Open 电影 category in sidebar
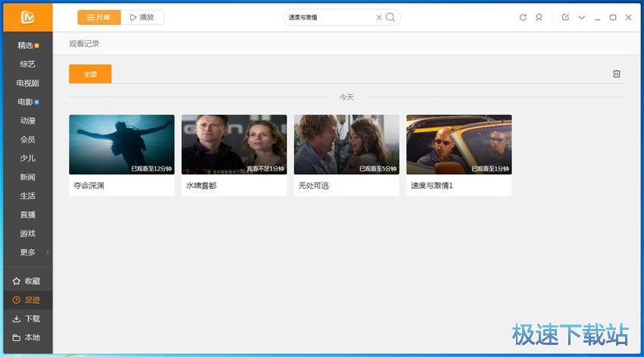This screenshot has height=357, width=644. tap(27, 102)
